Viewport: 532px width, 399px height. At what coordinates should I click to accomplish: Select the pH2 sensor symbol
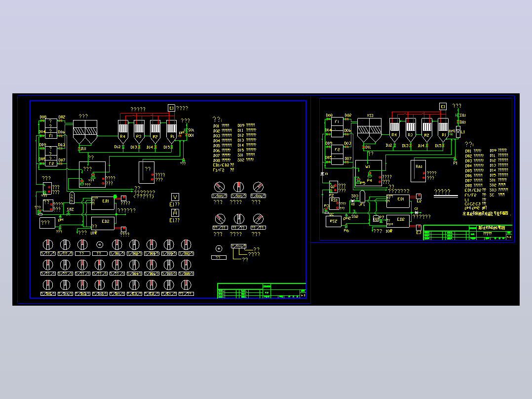point(346,215)
